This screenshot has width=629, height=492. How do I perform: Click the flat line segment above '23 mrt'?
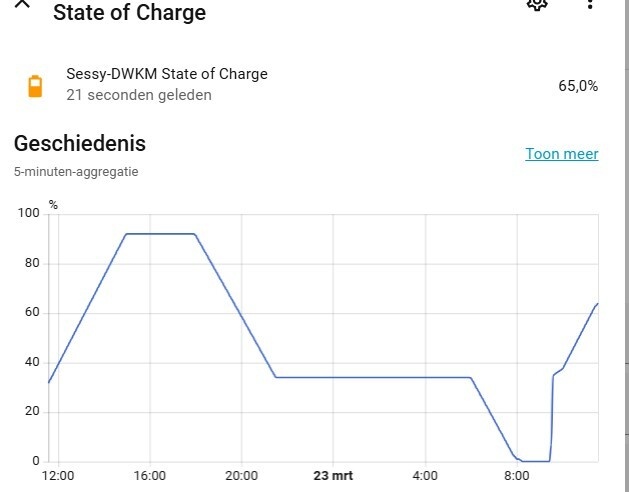coord(333,377)
